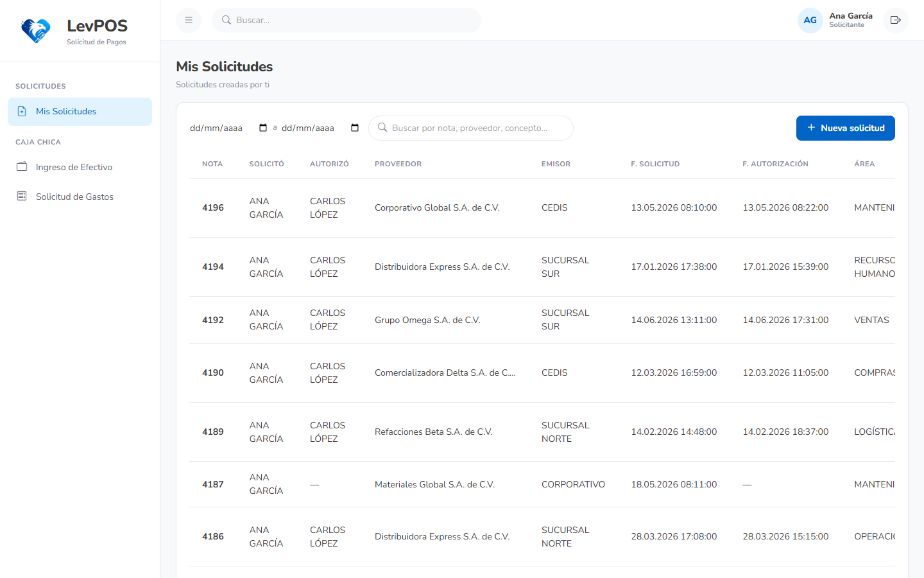Click solicitud date 18.05.2026 08:11:00
Viewport: 924px width, 578px height.
point(674,484)
